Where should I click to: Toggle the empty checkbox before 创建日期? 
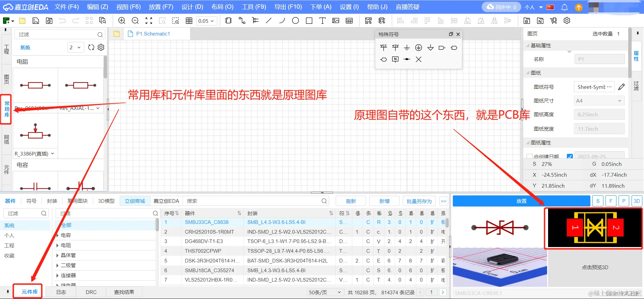pyautogui.click(x=530, y=156)
